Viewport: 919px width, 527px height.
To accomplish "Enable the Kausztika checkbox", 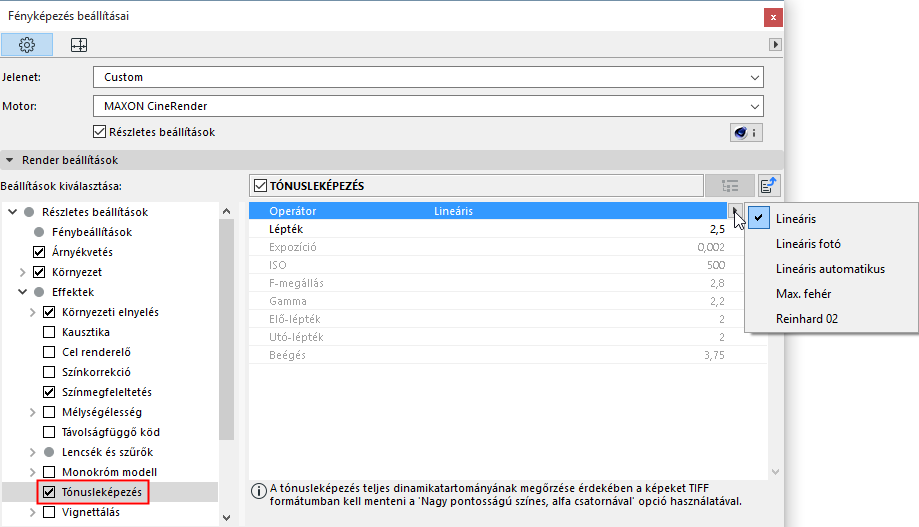I will coord(49,332).
